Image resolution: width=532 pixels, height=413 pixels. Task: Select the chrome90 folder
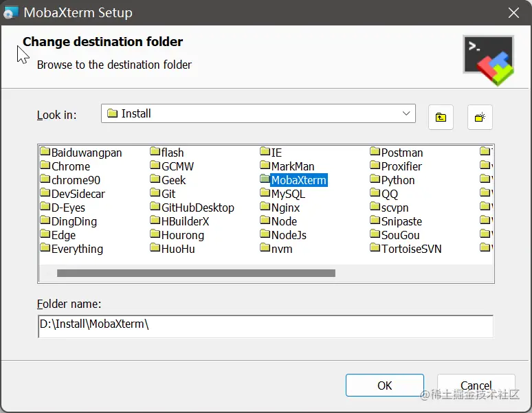pos(70,180)
